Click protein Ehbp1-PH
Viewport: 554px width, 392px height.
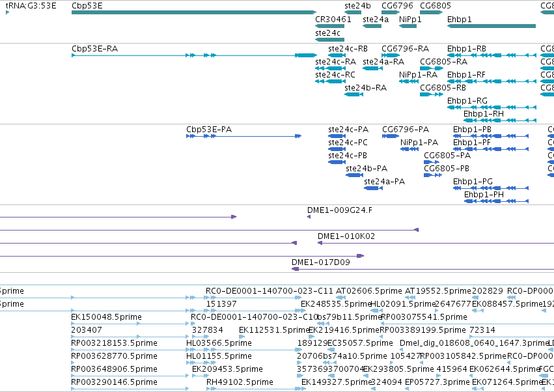point(497,201)
